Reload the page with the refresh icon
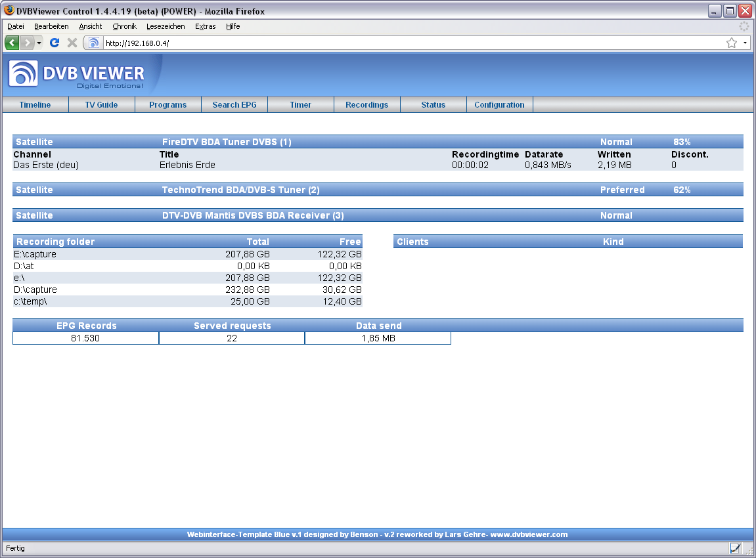This screenshot has height=558, width=756. pos(55,43)
